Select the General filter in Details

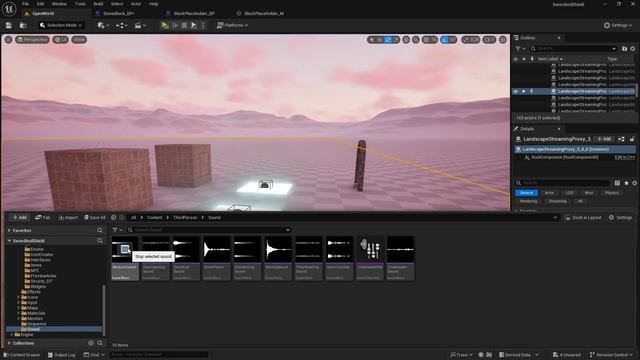[527, 193]
